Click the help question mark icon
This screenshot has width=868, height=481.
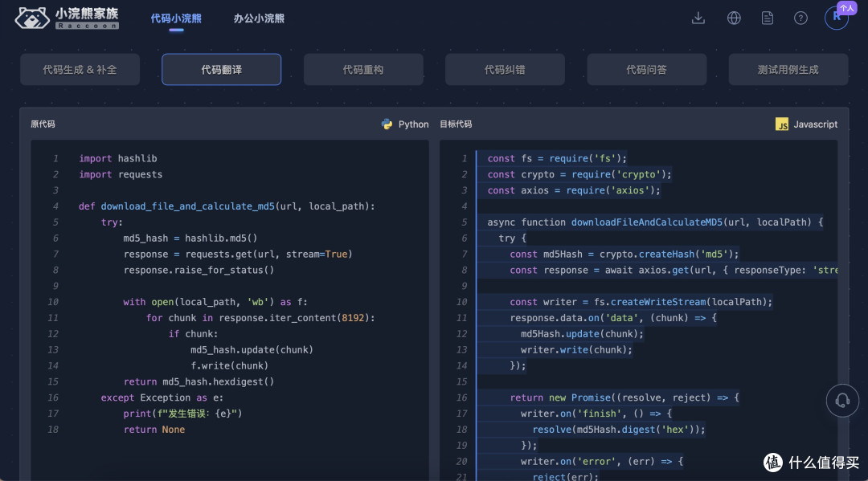tap(800, 18)
